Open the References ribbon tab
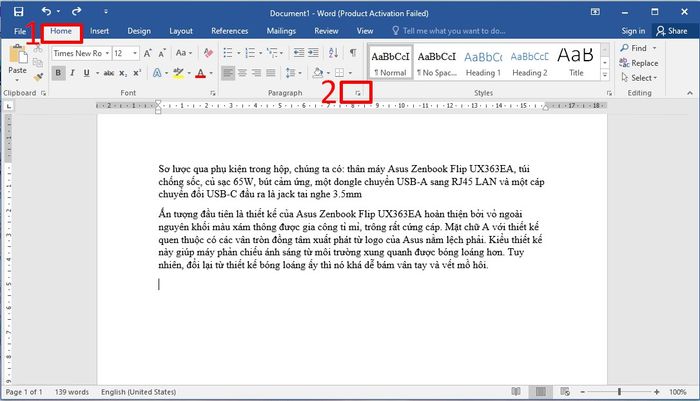Image resolution: width=700 pixels, height=401 pixels. (x=229, y=31)
